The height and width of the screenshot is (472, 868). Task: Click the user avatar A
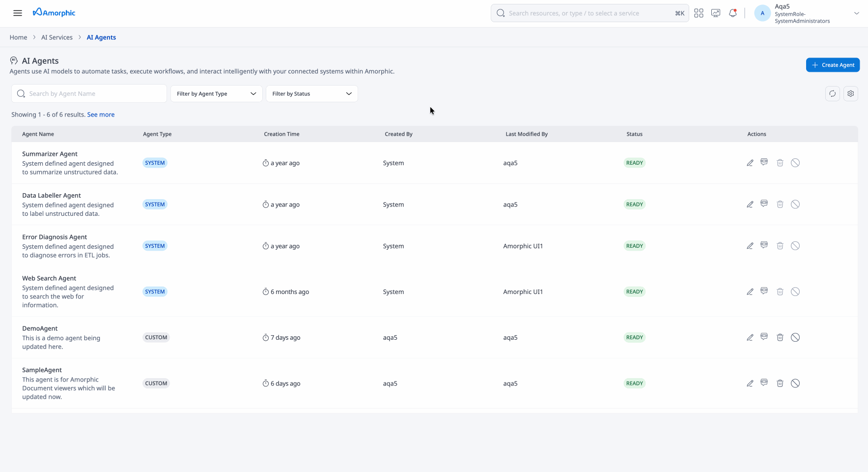tap(762, 13)
